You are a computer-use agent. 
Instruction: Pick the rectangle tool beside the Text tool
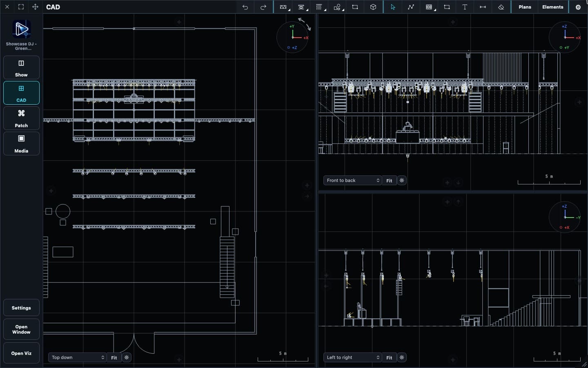tap(447, 7)
